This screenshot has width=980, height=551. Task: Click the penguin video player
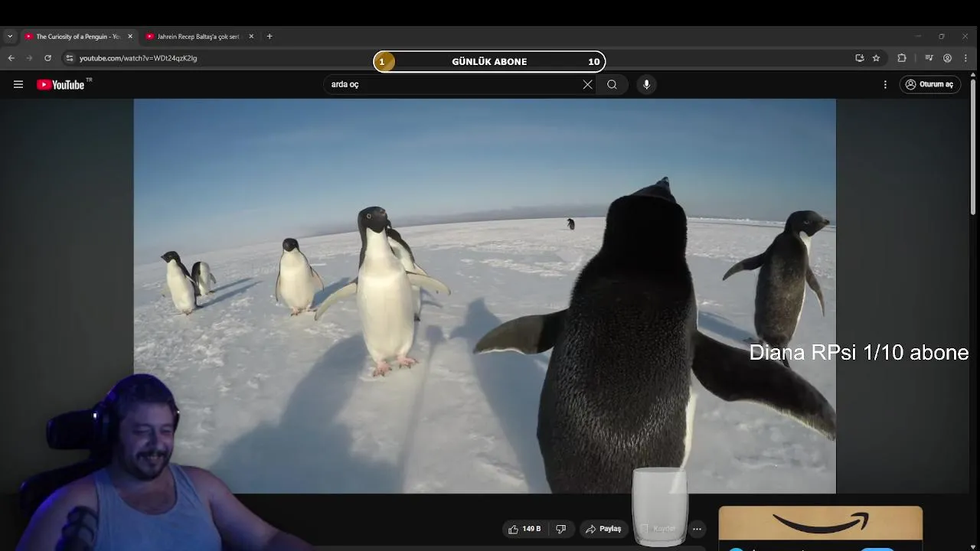[x=485, y=296]
